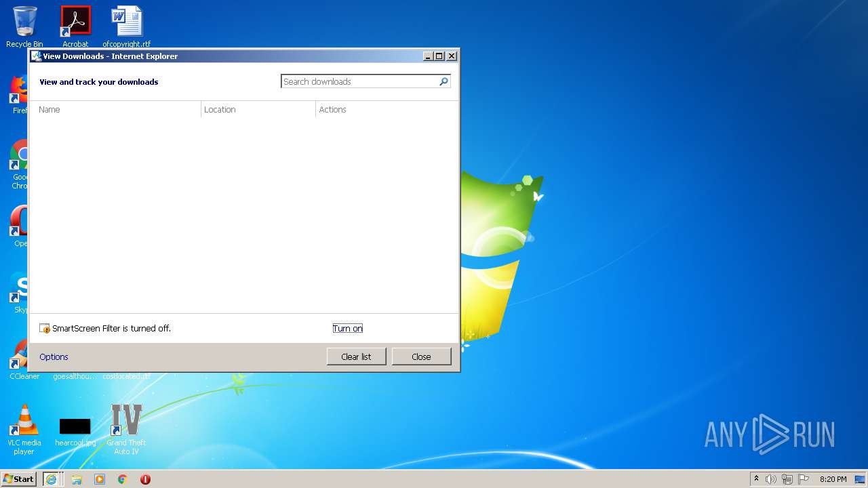Maximize the View Downloads window
Image resolution: width=868 pixels, height=488 pixels.
(x=439, y=56)
